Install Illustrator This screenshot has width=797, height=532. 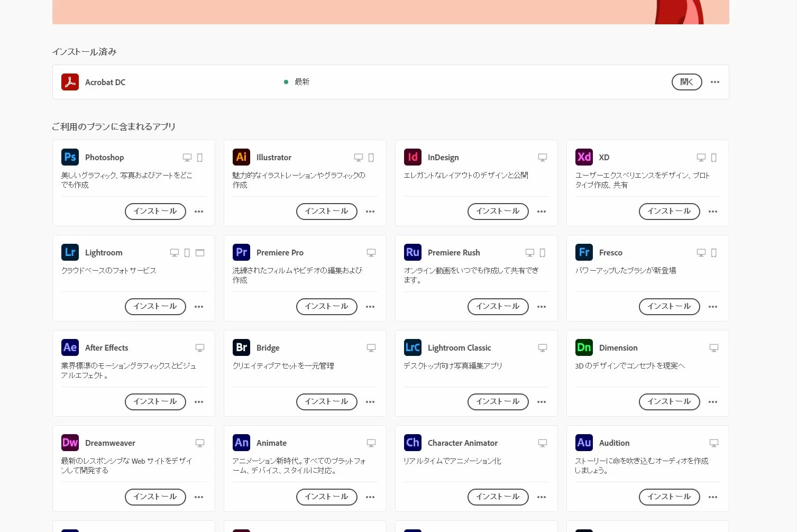pos(327,211)
